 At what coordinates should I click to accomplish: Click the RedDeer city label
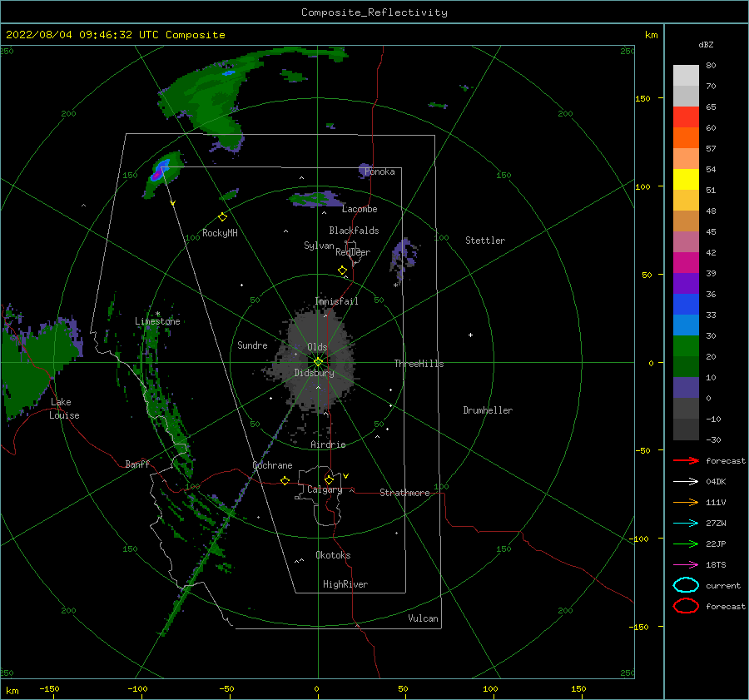click(353, 252)
